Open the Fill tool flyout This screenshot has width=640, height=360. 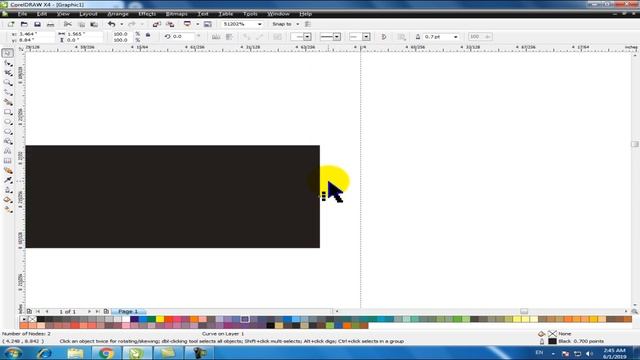pos(8,200)
